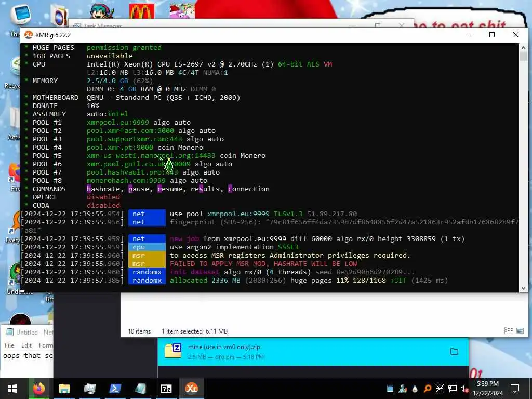Show downloaded zip in folder
Screen dimensions: 532x399
[x=454, y=352]
